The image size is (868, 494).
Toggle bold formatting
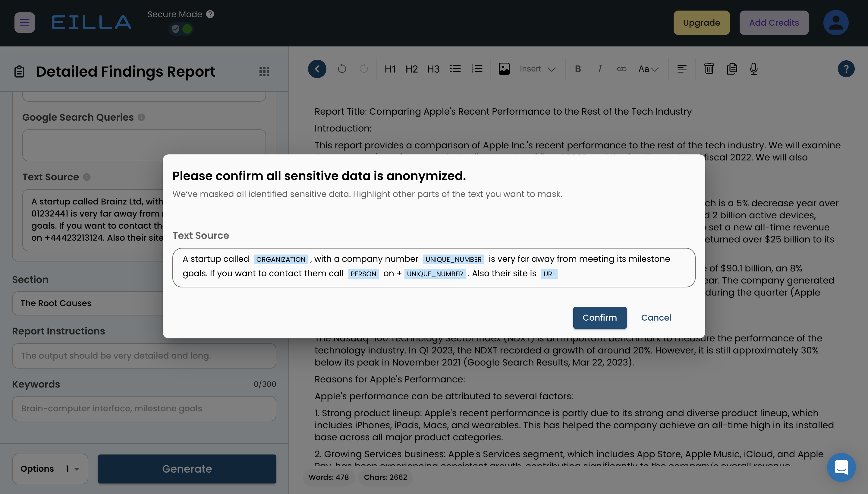pyautogui.click(x=578, y=69)
